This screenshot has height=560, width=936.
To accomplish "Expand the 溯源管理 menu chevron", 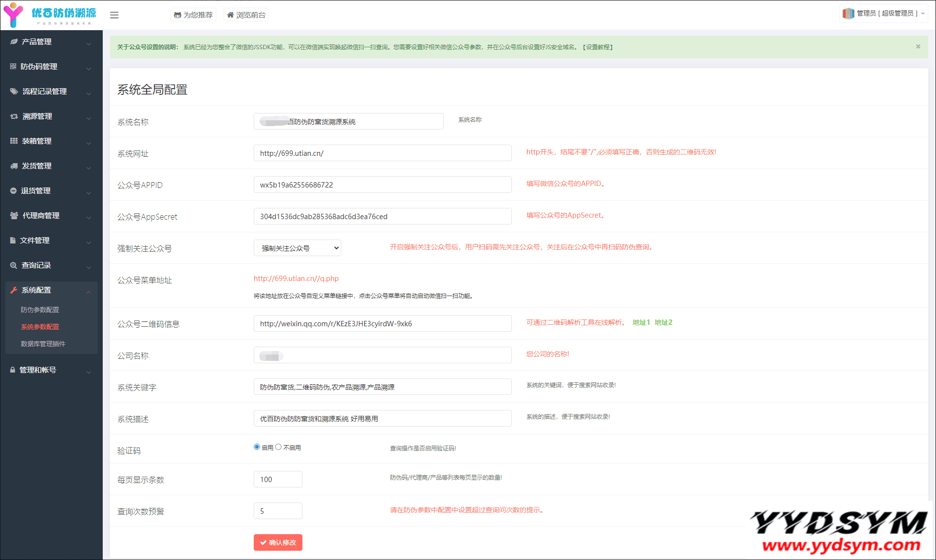I will coord(89,118).
